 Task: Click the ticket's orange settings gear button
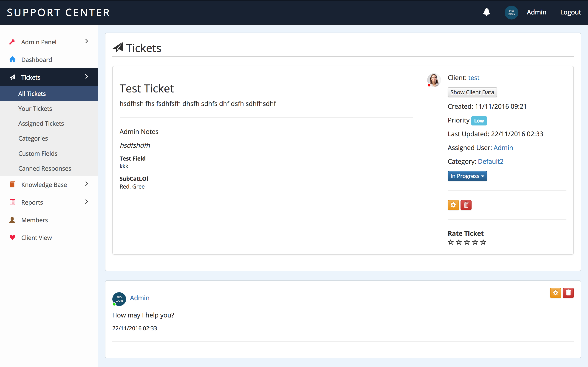pos(453,205)
